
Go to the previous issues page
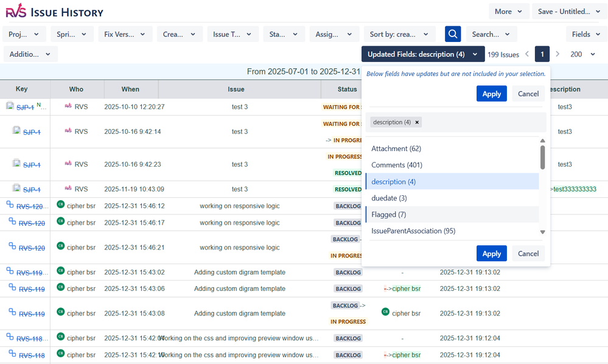pos(527,54)
